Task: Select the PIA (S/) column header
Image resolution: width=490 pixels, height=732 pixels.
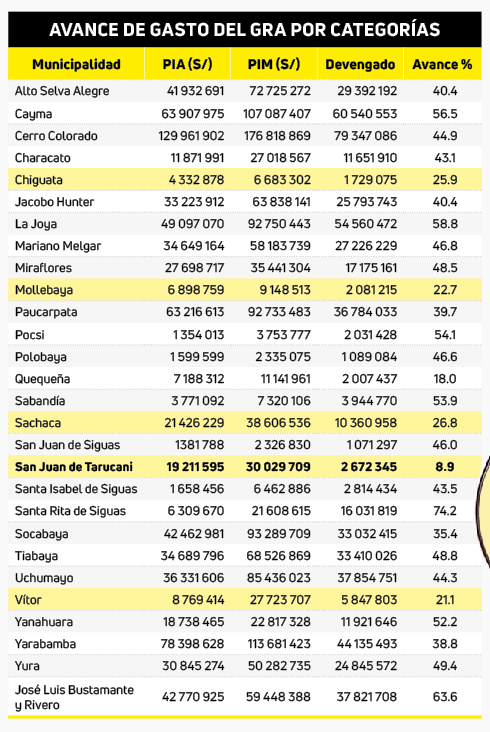Action: [x=188, y=64]
